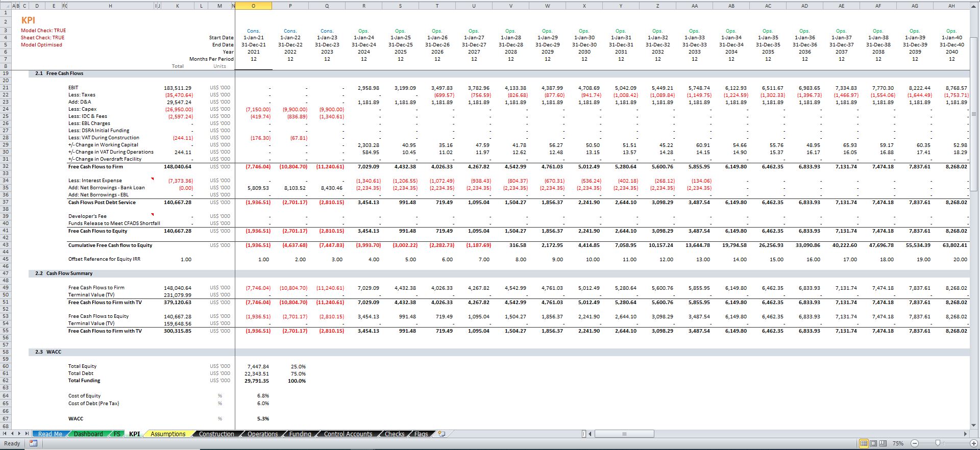Switch to Page Layout view icon
980x450 pixels.
873,443
